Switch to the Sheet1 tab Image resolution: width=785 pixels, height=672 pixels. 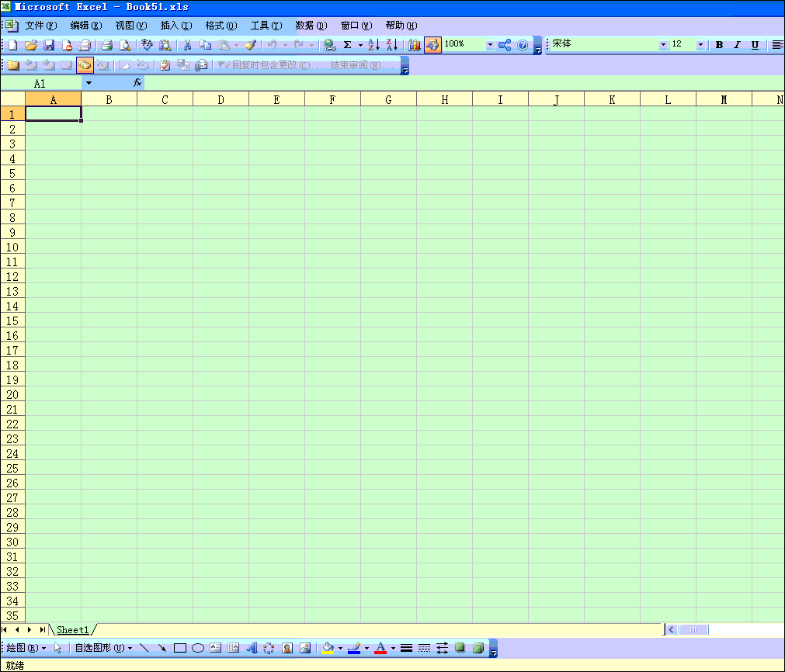[71, 630]
